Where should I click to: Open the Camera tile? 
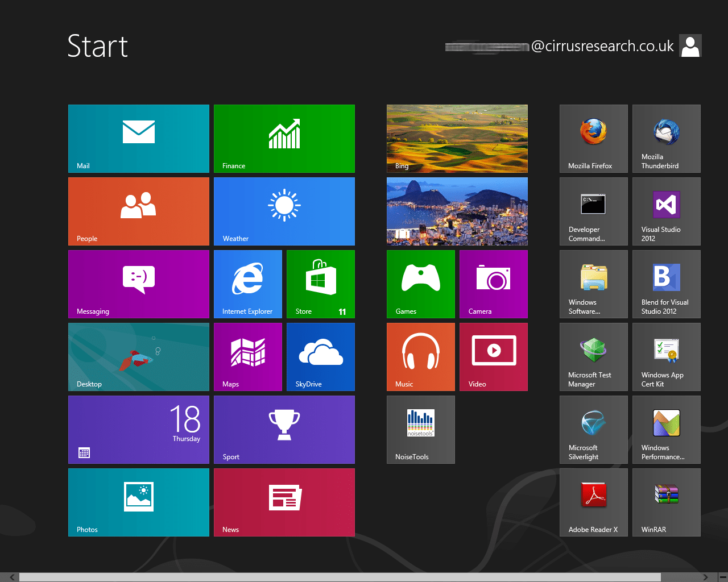[x=494, y=284]
